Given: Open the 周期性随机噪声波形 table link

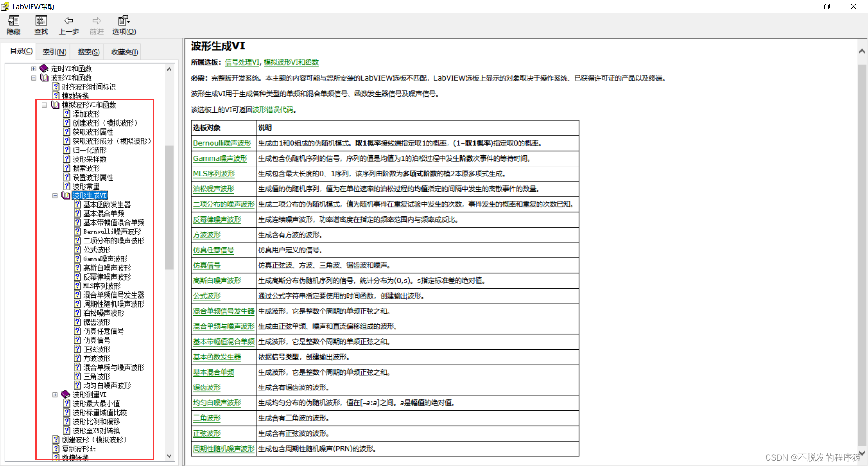Looking at the screenshot, I should 224,449.
